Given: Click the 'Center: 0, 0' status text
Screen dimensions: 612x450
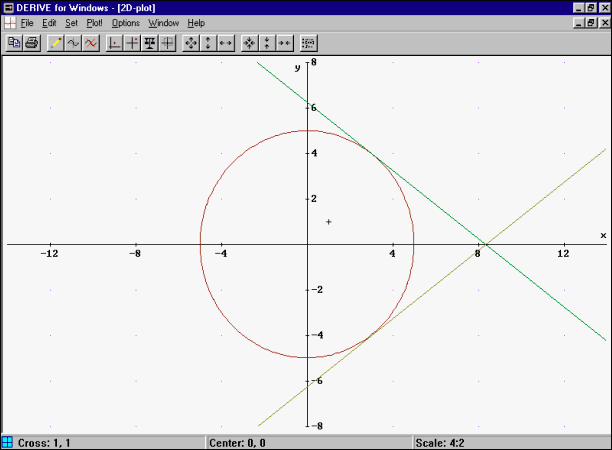Looking at the screenshot, I should click(x=237, y=443).
